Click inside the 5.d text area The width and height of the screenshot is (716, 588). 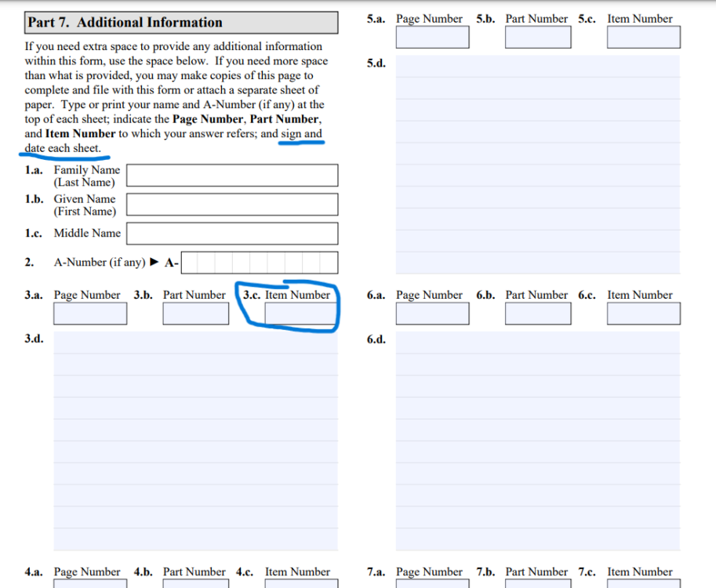(537, 163)
